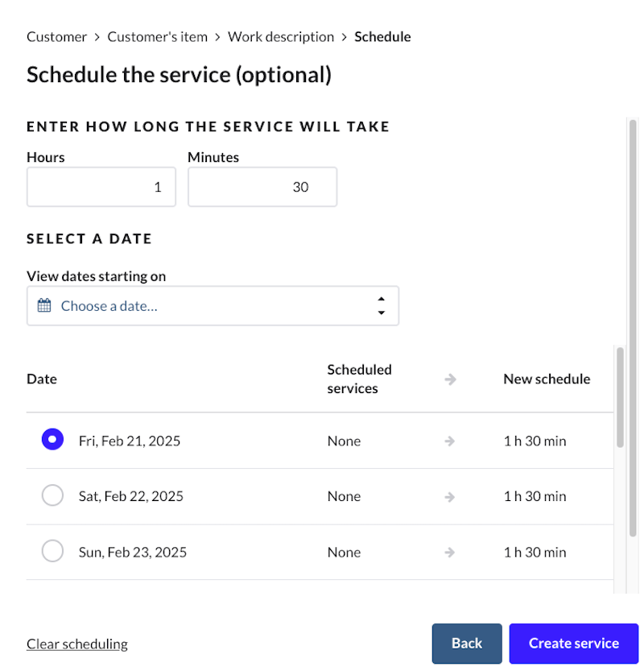
Task: Click the arrow icon in the Sat, Feb 22 row
Action: coord(450,495)
